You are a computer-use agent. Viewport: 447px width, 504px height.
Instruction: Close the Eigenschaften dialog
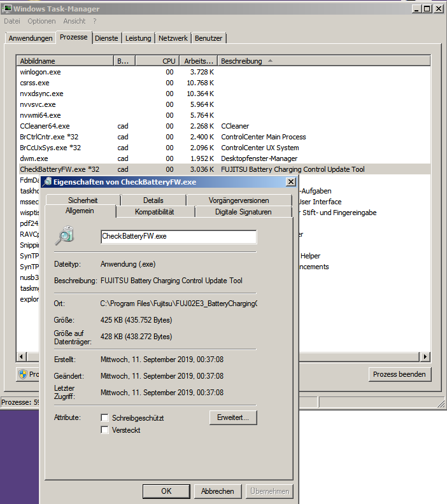[x=291, y=182]
